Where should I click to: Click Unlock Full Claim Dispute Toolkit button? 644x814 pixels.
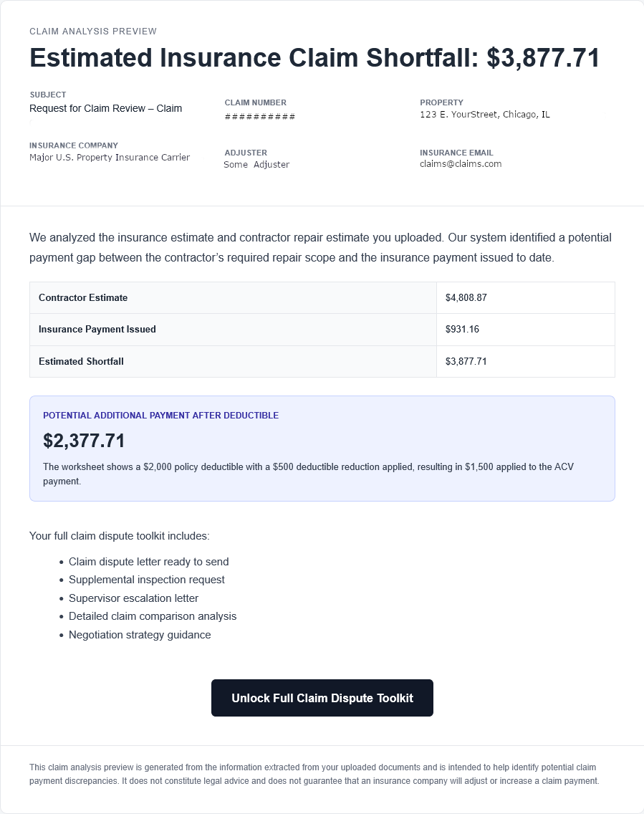point(322,698)
